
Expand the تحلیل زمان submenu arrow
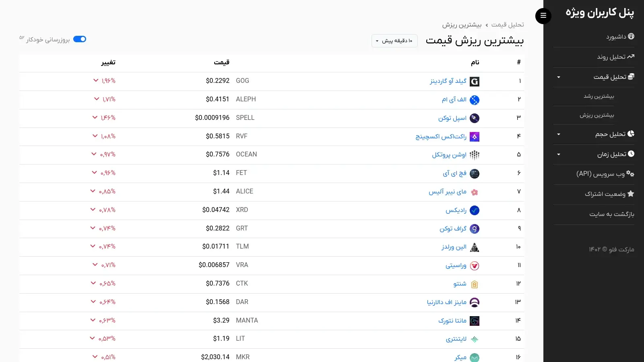(558, 154)
